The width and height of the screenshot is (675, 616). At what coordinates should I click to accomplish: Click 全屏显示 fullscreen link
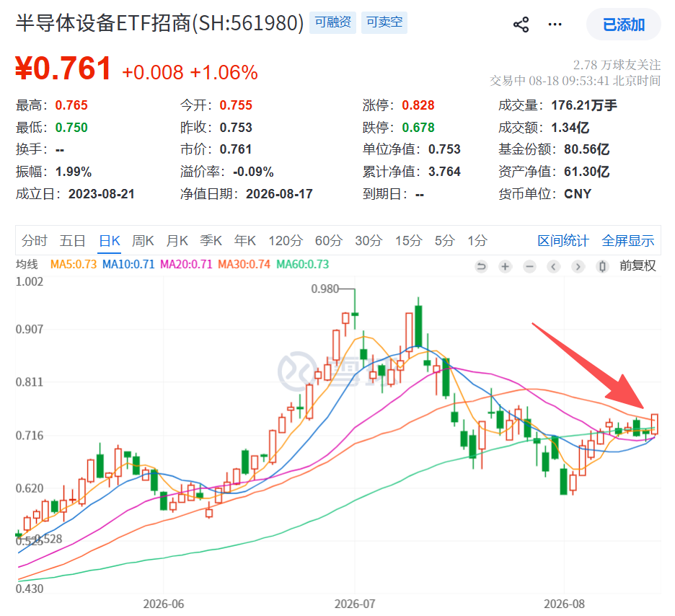[x=627, y=241]
